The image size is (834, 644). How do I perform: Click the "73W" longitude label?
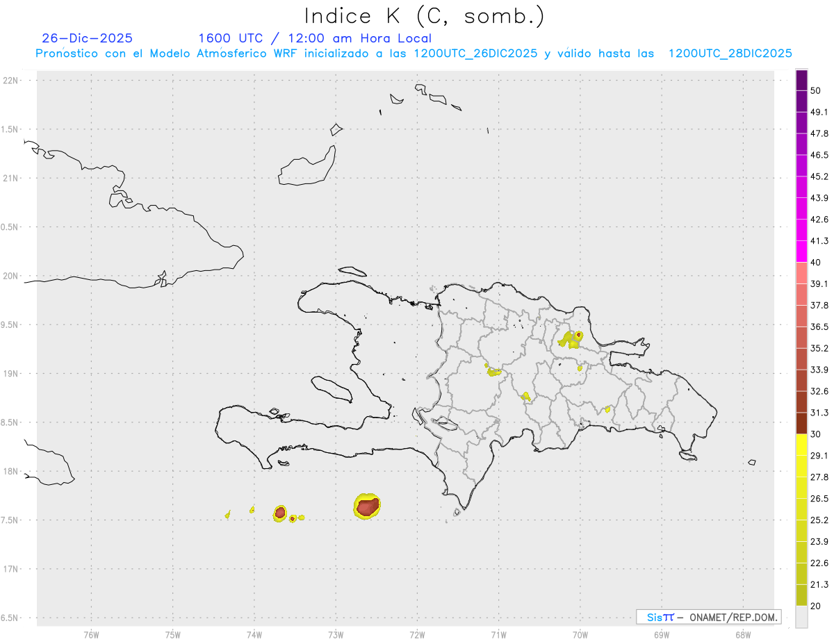click(x=336, y=634)
